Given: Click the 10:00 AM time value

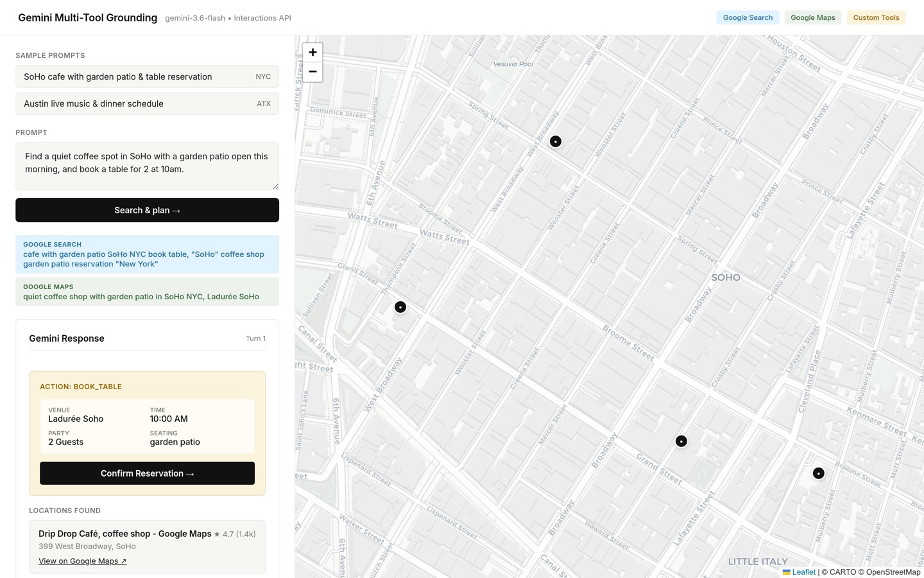Looking at the screenshot, I should pos(169,419).
